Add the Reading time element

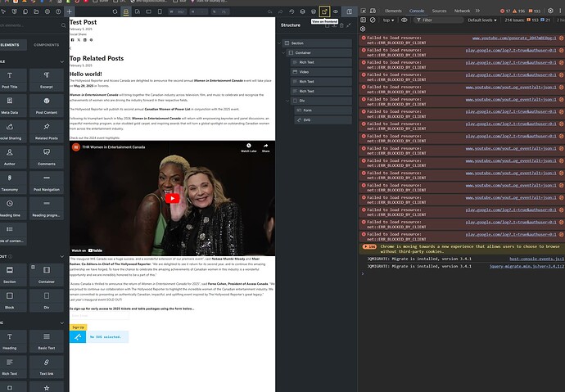tap(10, 208)
